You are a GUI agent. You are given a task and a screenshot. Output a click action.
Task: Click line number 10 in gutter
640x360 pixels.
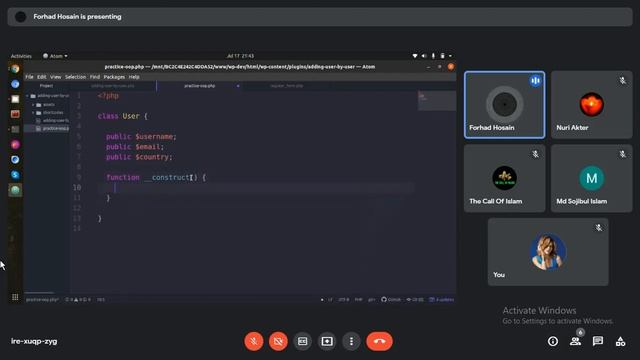[x=77, y=188]
